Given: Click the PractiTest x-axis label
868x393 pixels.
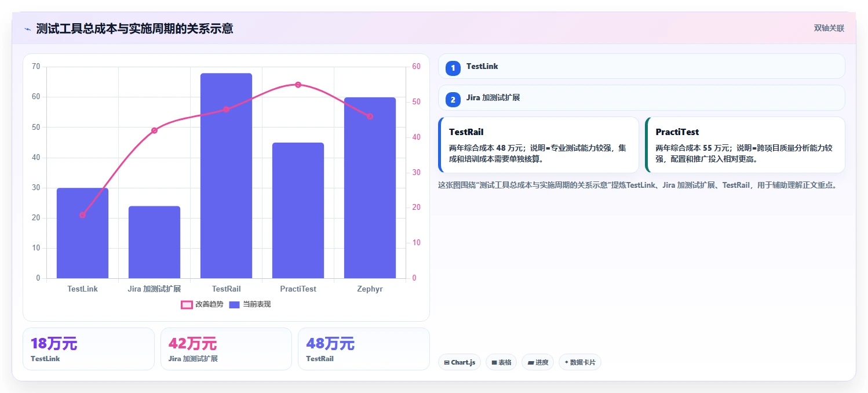Looking at the screenshot, I should 298,289.
